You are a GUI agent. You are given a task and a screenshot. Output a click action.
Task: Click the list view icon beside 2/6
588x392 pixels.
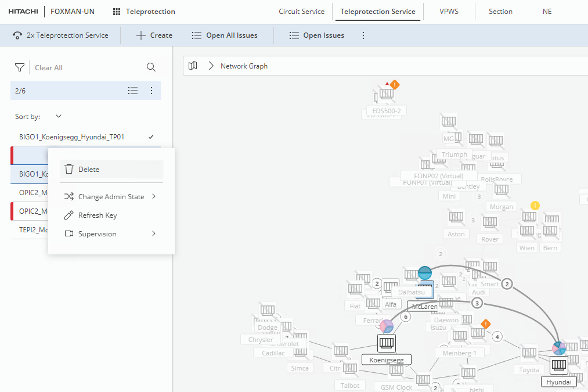click(x=133, y=91)
